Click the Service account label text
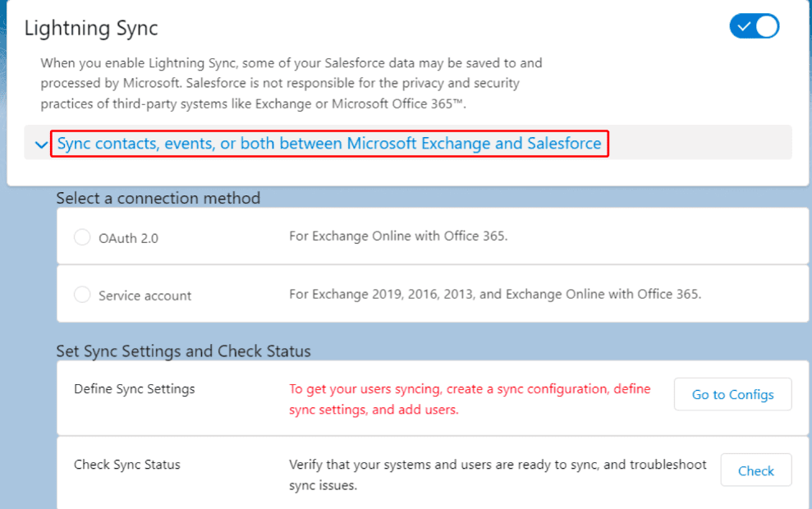The height and width of the screenshot is (509, 812). coord(145,296)
